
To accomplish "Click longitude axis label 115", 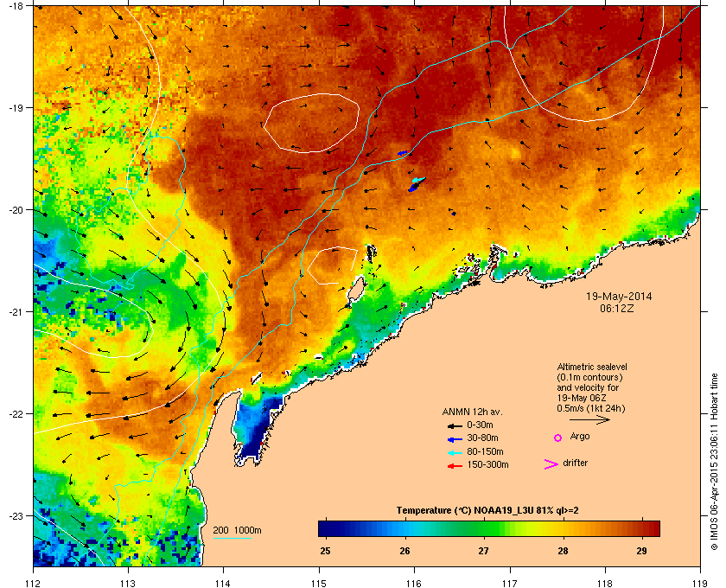I will click(319, 584).
